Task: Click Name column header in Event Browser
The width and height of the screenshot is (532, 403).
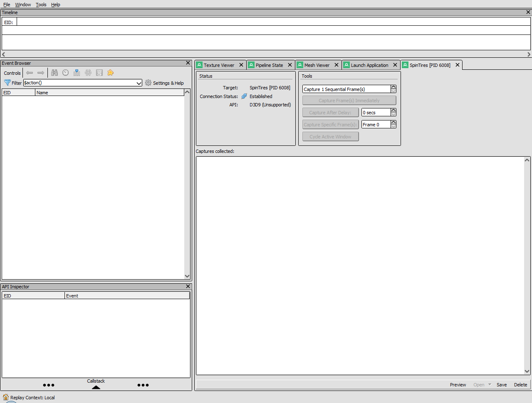Action: pos(109,93)
